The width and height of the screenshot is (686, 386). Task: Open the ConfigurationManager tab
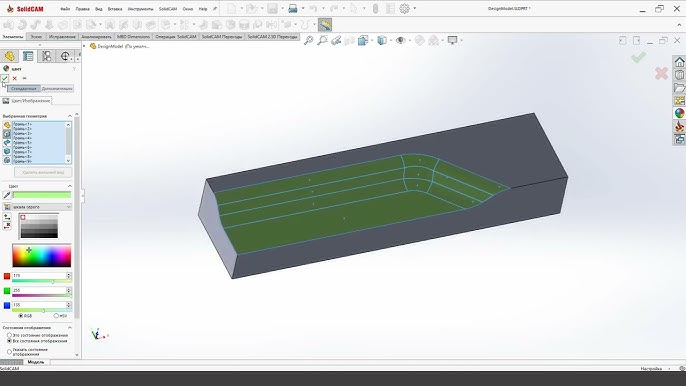point(46,56)
